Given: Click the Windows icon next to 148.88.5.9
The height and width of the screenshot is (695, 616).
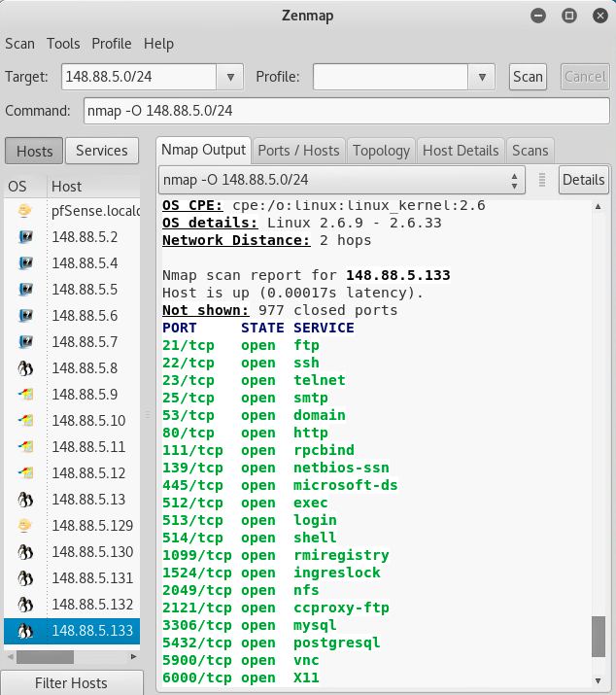Looking at the screenshot, I should pos(25,394).
